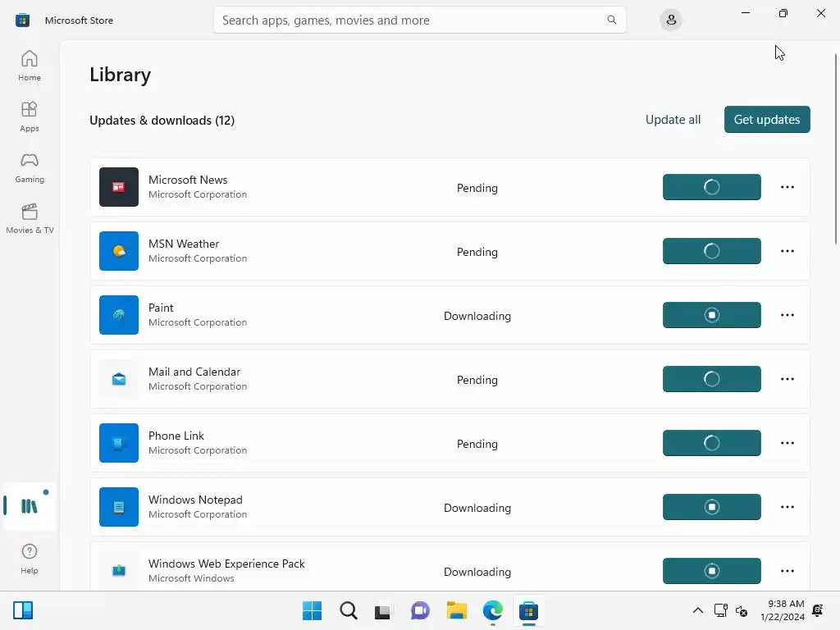The height and width of the screenshot is (630, 840).
Task: Stop the Windows Web Experience Pack download
Action: [711, 571]
